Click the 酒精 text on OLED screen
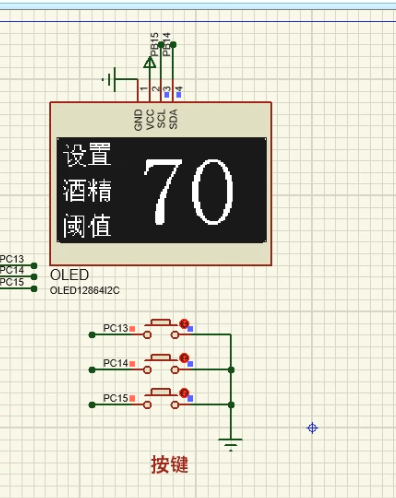396x498 pixels. [x=87, y=190]
